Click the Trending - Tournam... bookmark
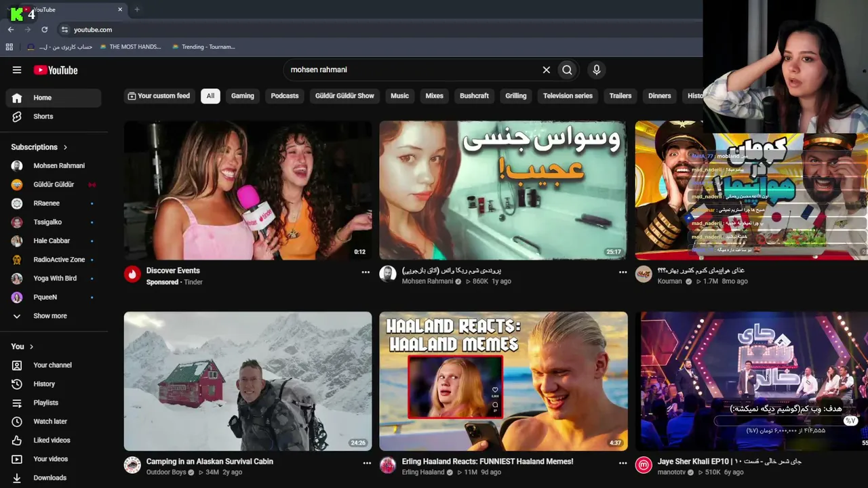 (203, 47)
